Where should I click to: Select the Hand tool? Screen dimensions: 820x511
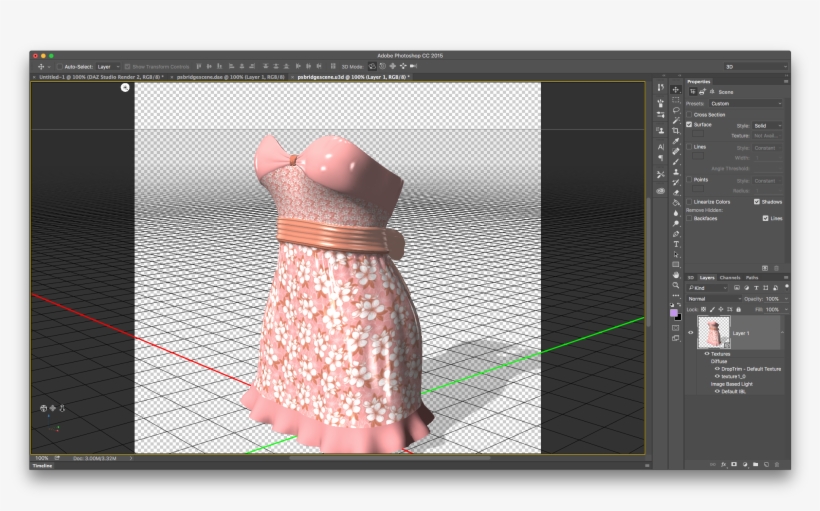676,275
